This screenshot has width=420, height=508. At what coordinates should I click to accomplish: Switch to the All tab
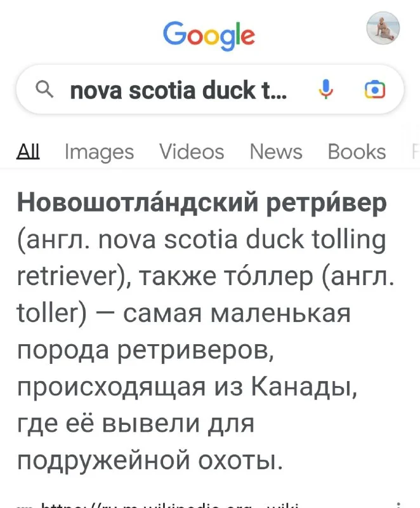pos(28,152)
